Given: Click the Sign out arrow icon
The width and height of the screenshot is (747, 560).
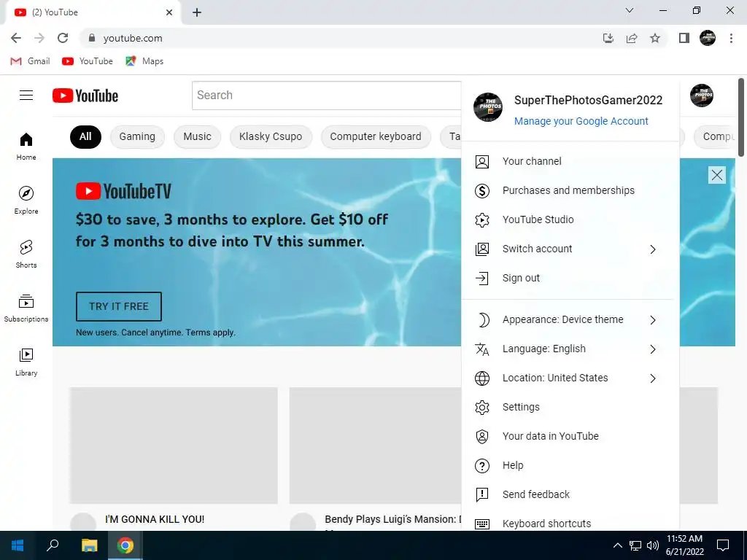Looking at the screenshot, I should 482,278.
